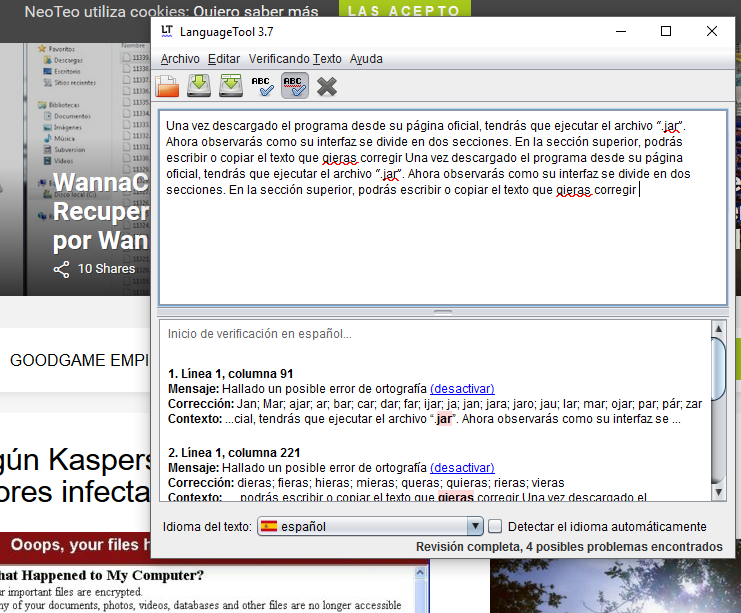The width and height of the screenshot is (741, 613).
Task: Click the LanguageTool LT title icon
Action: tap(167, 32)
